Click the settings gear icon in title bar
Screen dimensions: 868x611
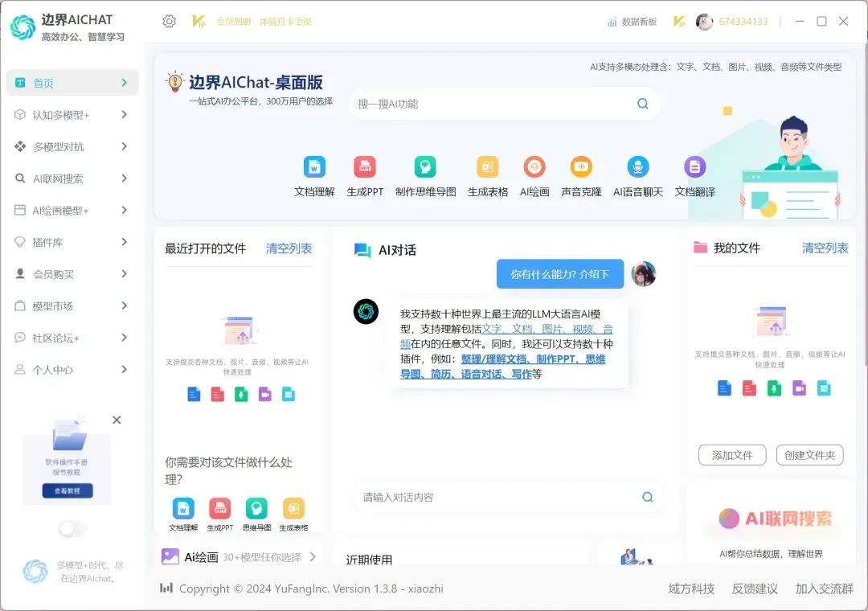coord(169,22)
